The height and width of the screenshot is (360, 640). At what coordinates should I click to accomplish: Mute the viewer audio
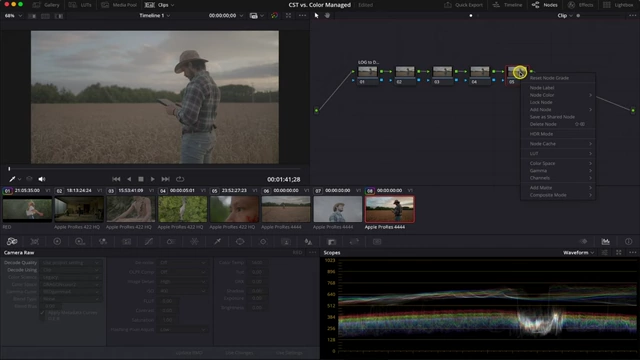tap(42, 179)
